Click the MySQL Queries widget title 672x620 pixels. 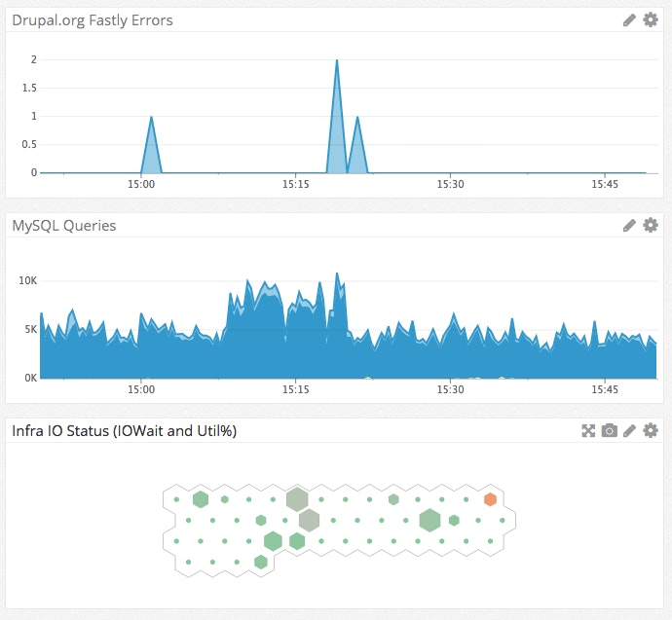tap(64, 225)
